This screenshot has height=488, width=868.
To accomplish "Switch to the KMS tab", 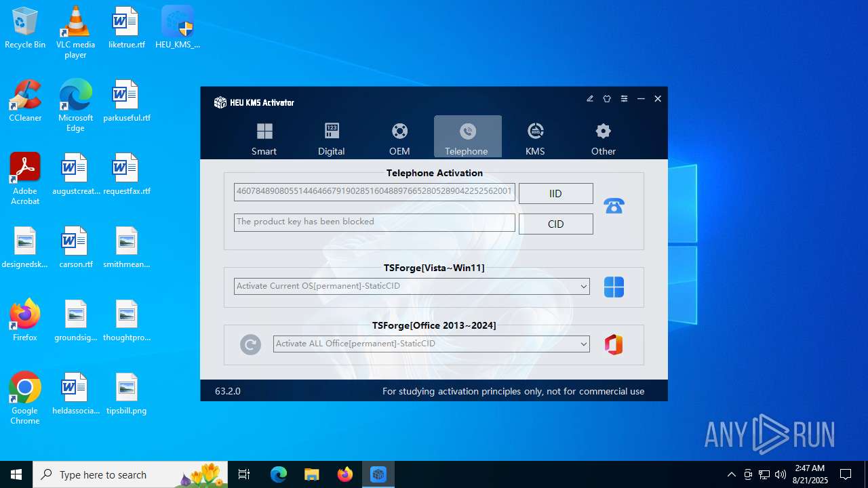I will (x=535, y=138).
